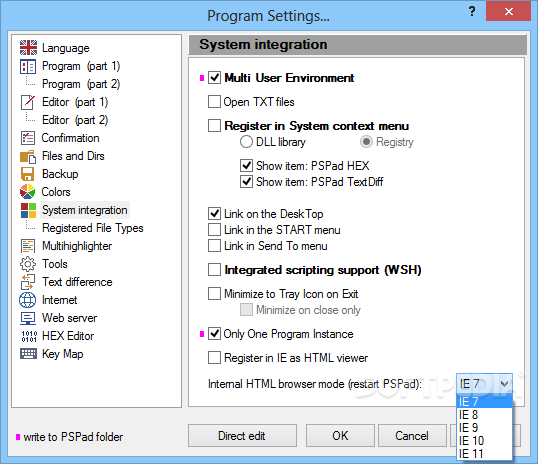Click the Language flag icon

(x=28, y=48)
